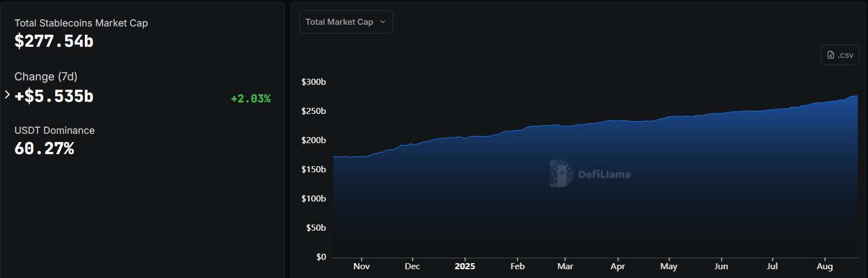Click the DefiLlama watermark text
This screenshot has height=278, width=868.
pos(604,175)
